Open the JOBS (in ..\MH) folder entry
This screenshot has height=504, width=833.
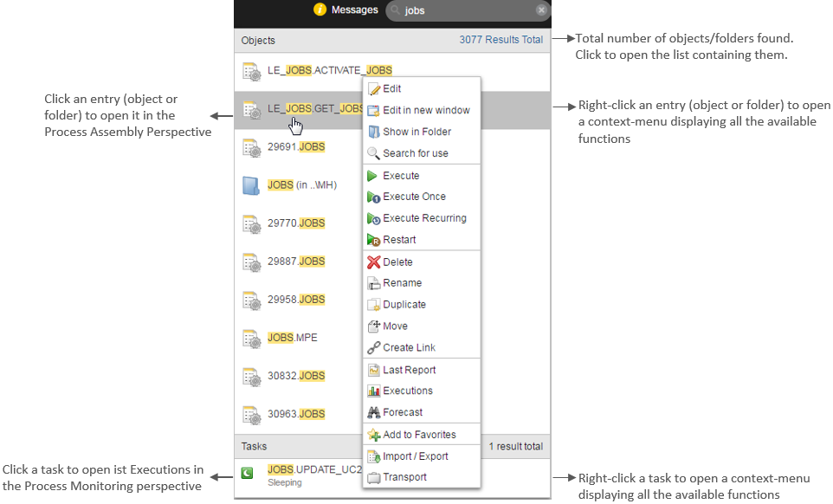coord(301,184)
